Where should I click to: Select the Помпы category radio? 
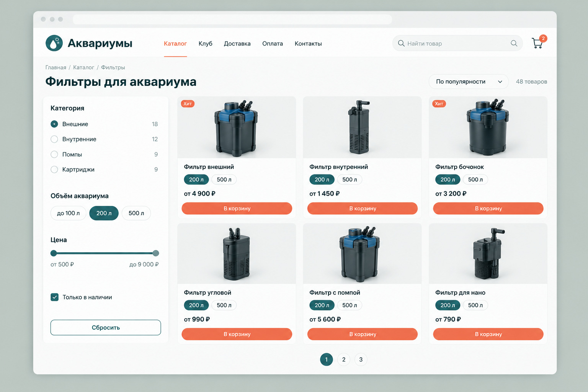(x=54, y=154)
